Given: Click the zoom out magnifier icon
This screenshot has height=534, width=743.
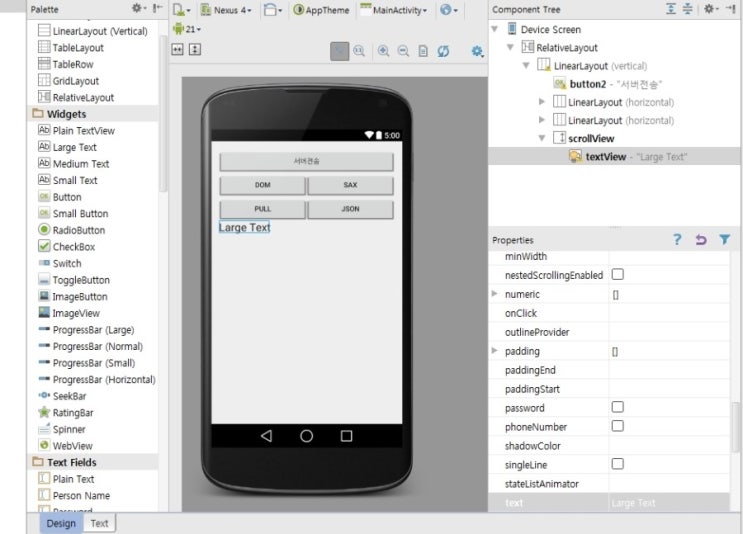Looking at the screenshot, I should (x=403, y=51).
